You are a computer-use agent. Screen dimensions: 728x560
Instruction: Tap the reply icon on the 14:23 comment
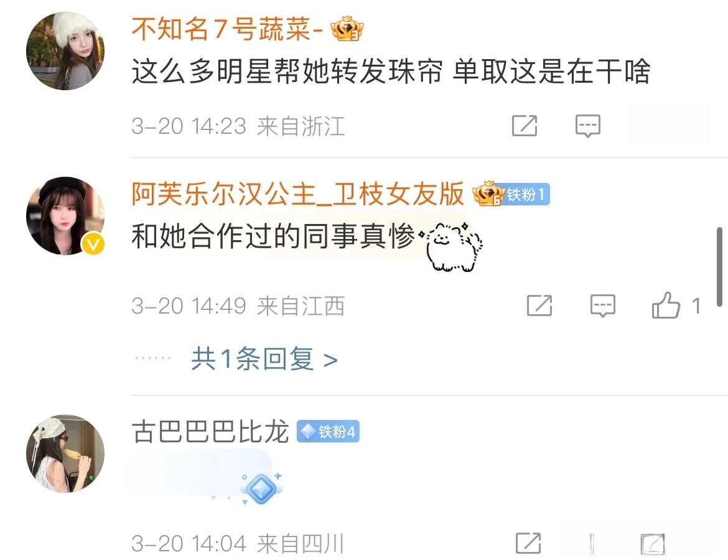[588, 126]
